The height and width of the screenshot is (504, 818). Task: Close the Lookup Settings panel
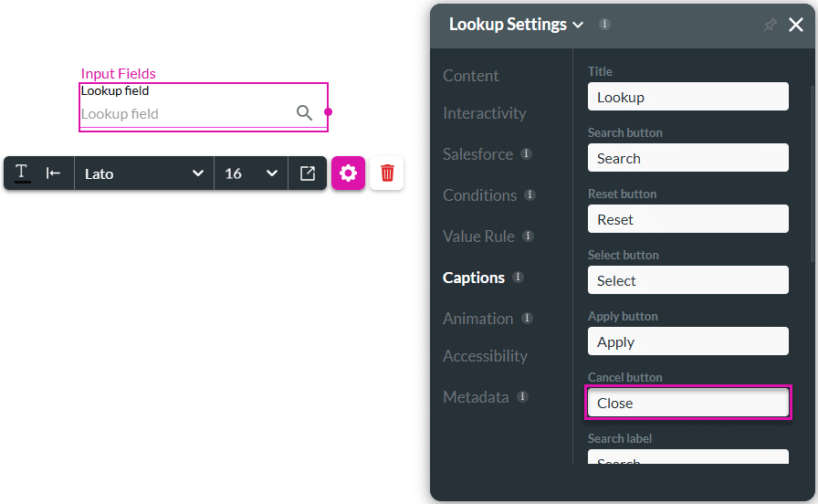coord(796,26)
